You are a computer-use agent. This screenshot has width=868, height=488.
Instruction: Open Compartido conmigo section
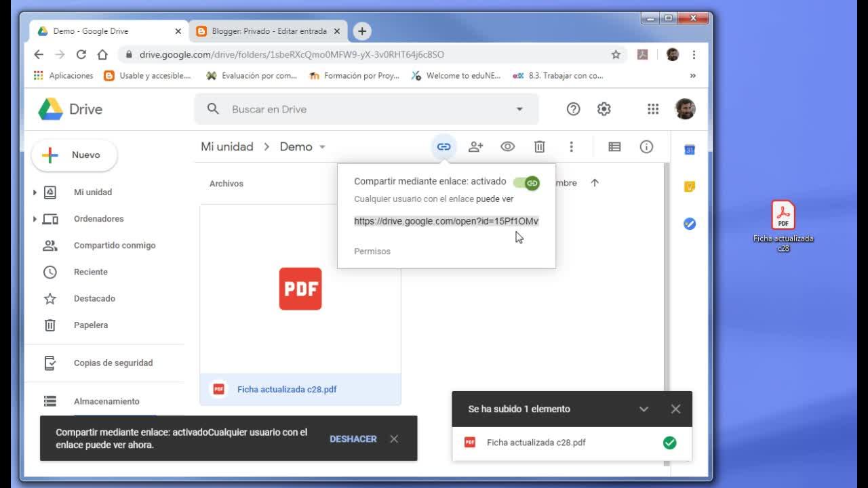click(115, 245)
